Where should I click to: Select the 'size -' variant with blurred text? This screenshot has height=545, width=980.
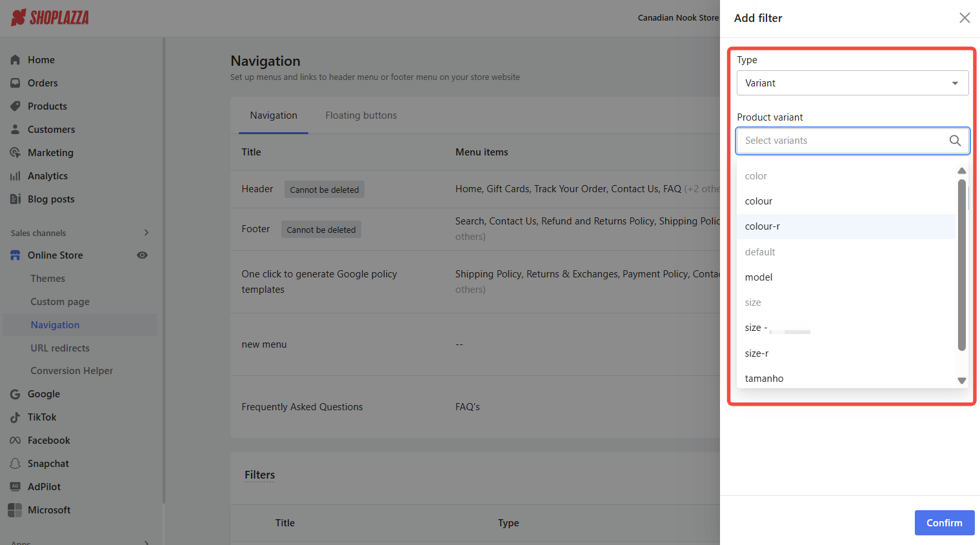[846, 328]
